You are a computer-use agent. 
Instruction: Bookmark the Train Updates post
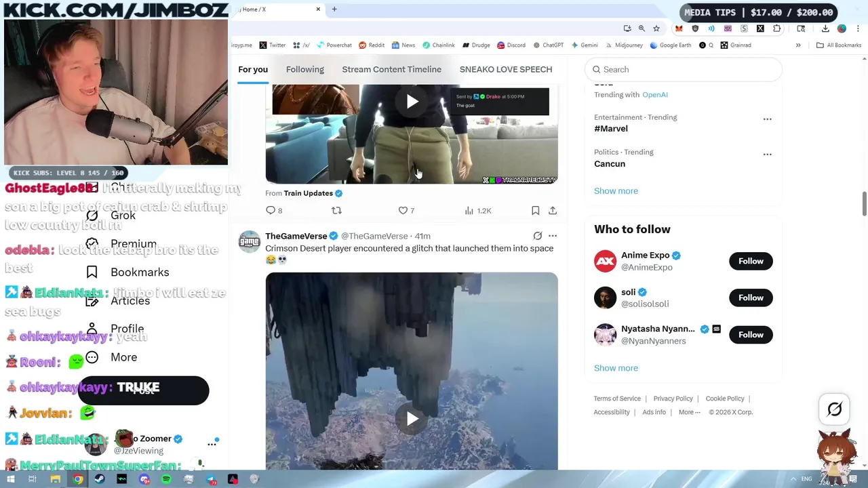(x=535, y=211)
